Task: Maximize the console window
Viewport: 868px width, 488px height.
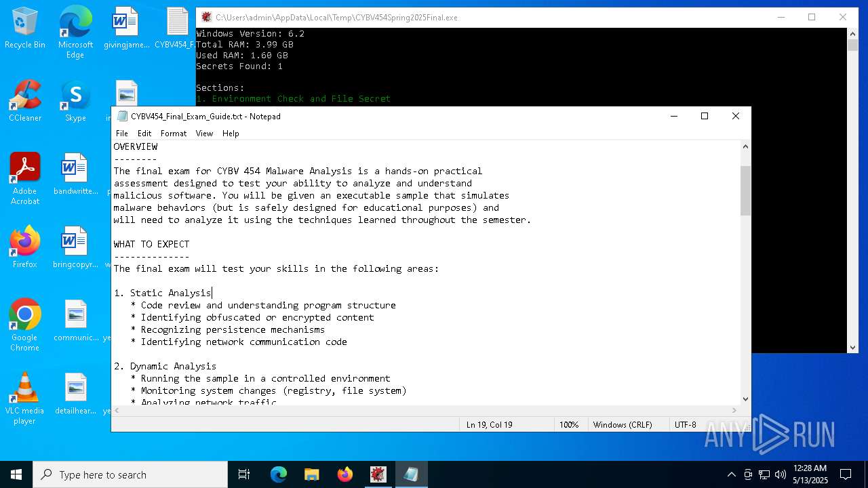Action: click(812, 17)
